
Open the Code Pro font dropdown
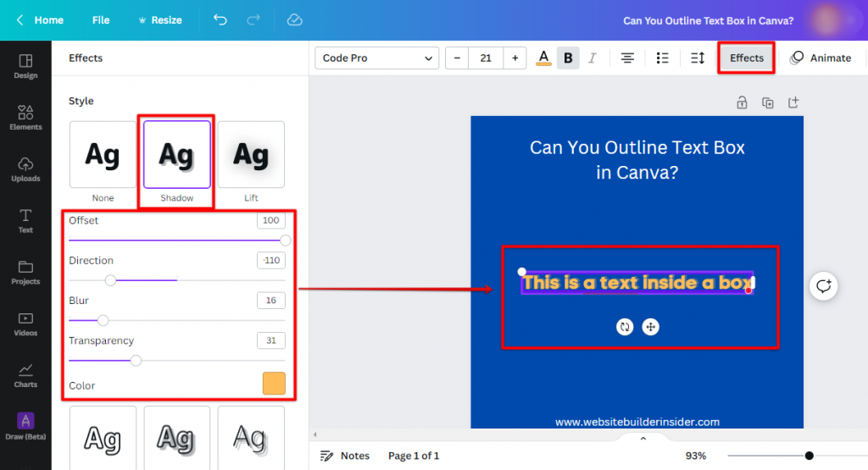(x=376, y=58)
